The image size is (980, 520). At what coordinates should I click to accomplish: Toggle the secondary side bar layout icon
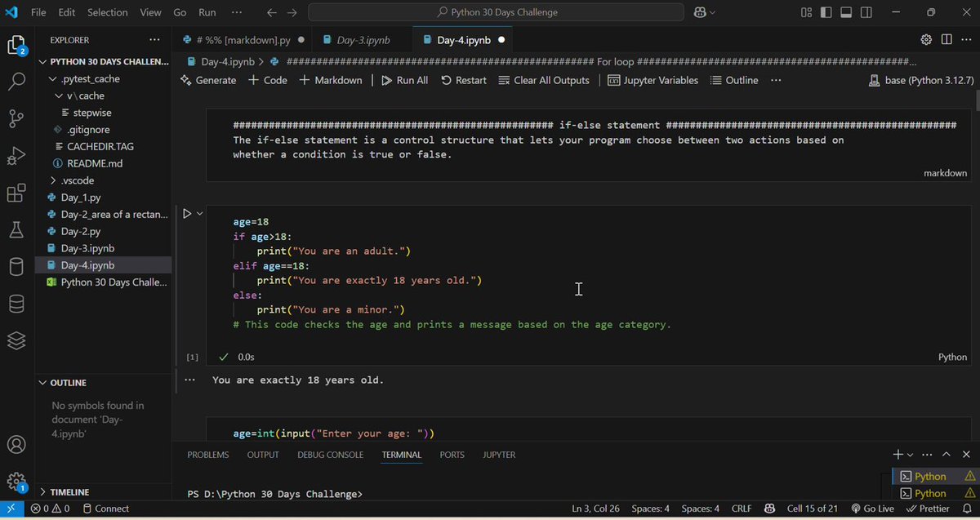point(866,12)
